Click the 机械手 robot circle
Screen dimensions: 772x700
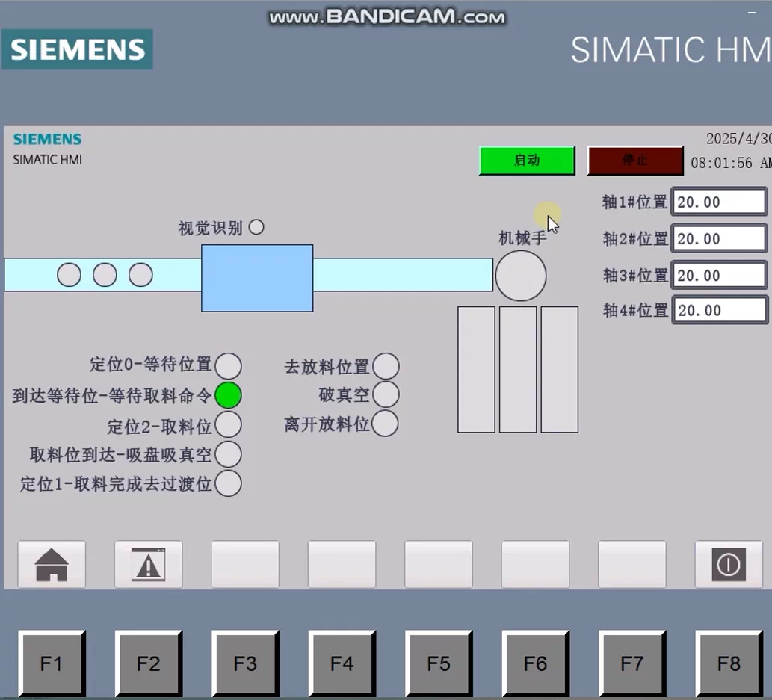coord(520,276)
